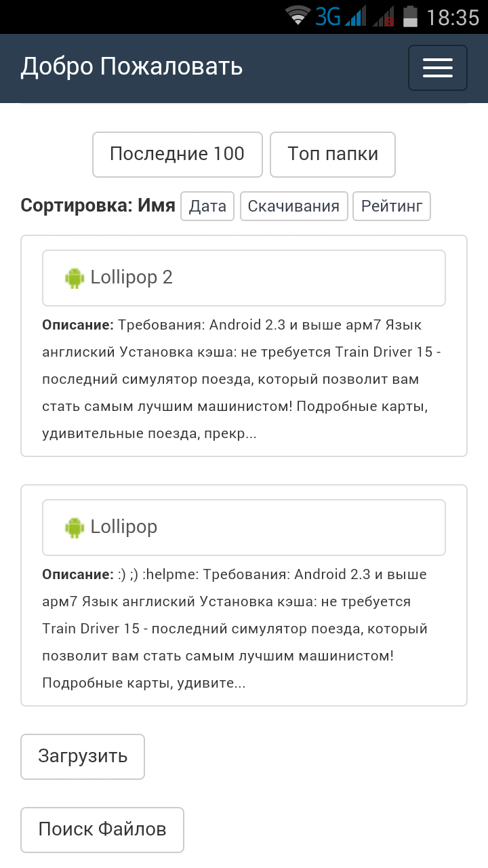The height and width of the screenshot is (868, 488).
Task: Tap the second SIM signal icon
Action: pos(384,16)
